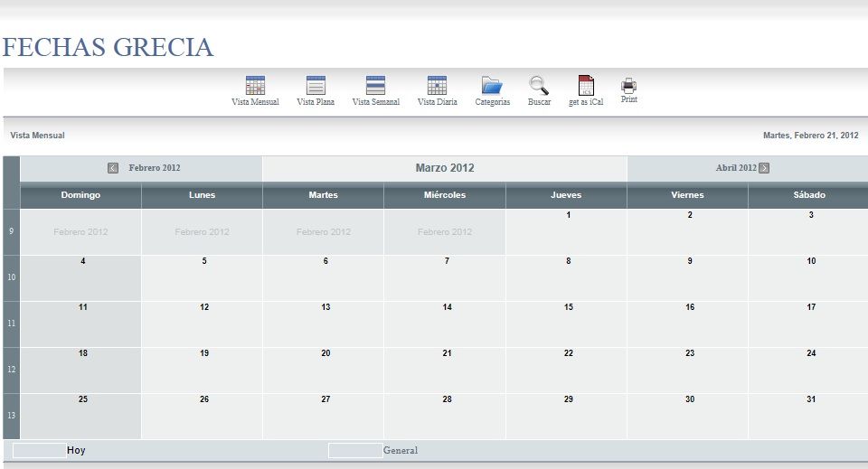Viewport: 868px width, 469px height.
Task: Select day 15 in March
Action: coord(568,307)
